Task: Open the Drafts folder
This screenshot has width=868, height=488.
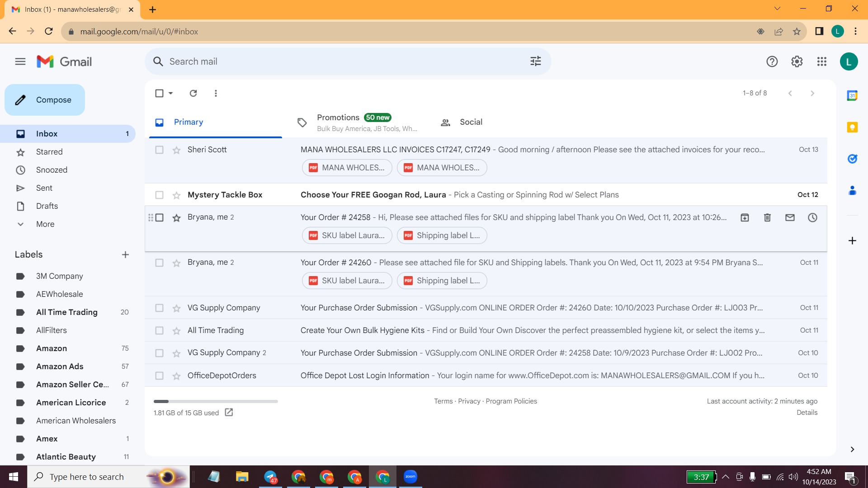Action: (x=47, y=206)
